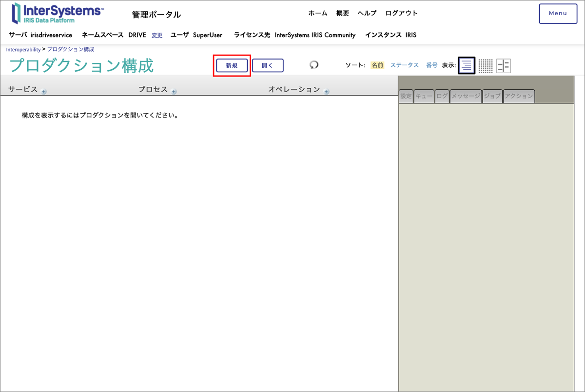585x392 pixels.
Task: Open the メッセージ tab
Action: tap(466, 96)
